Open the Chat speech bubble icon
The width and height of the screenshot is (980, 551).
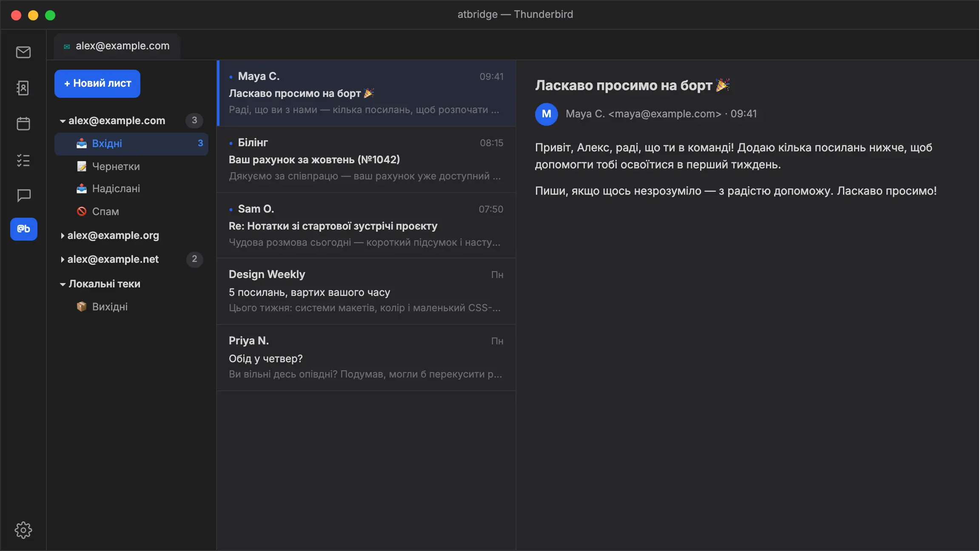[23, 196]
